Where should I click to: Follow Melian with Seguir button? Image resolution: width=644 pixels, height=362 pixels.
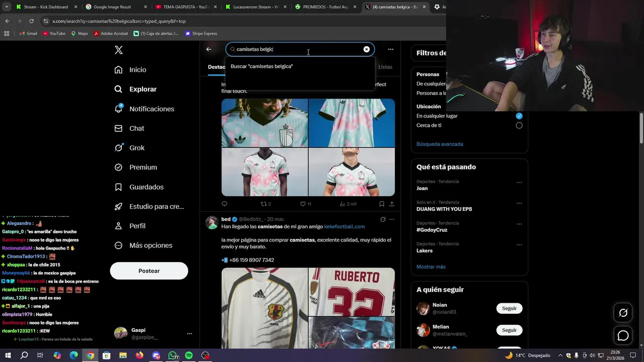pyautogui.click(x=509, y=330)
